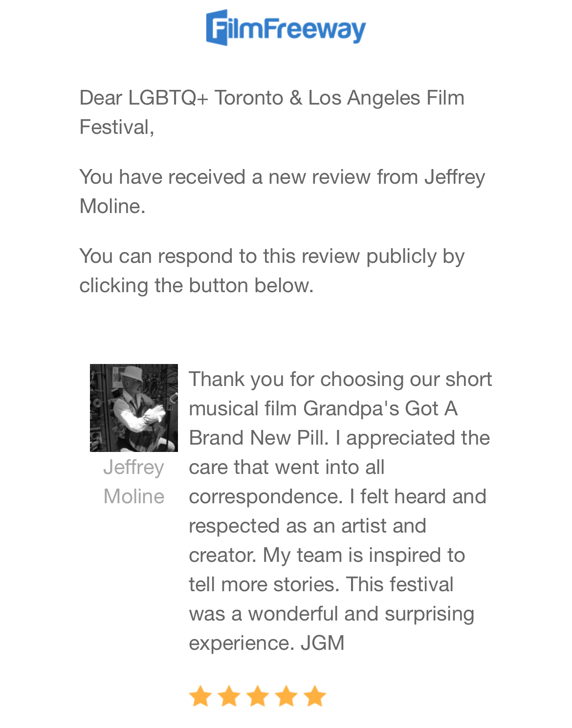The height and width of the screenshot is (728, 572).
Task: Click the blue F emblem in the logo
Action: click(x=217, y=28)
